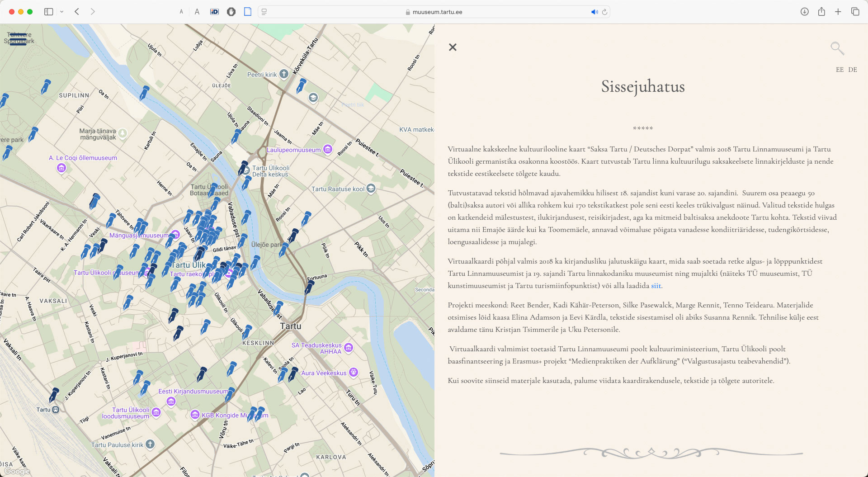Click the Laulupeomuuseum museum marker
Image resolution: width=868 pixels, height=477 pixels.
[328, 150]
